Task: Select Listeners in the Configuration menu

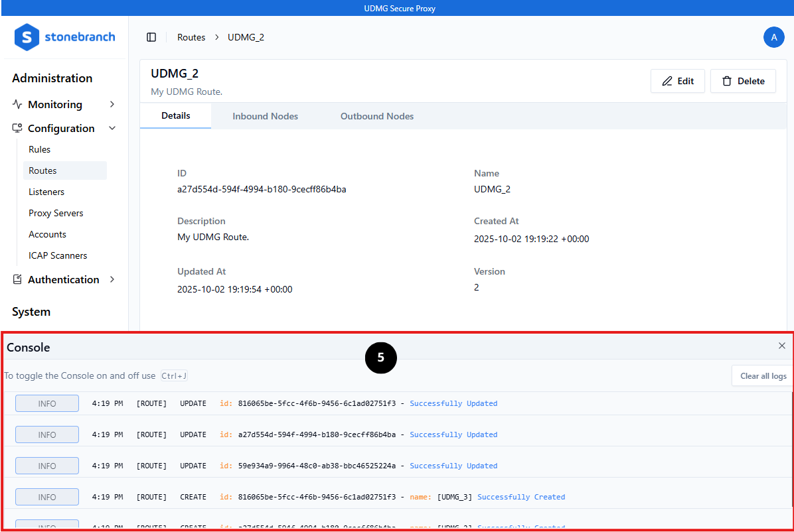Action: pos(46,192)
